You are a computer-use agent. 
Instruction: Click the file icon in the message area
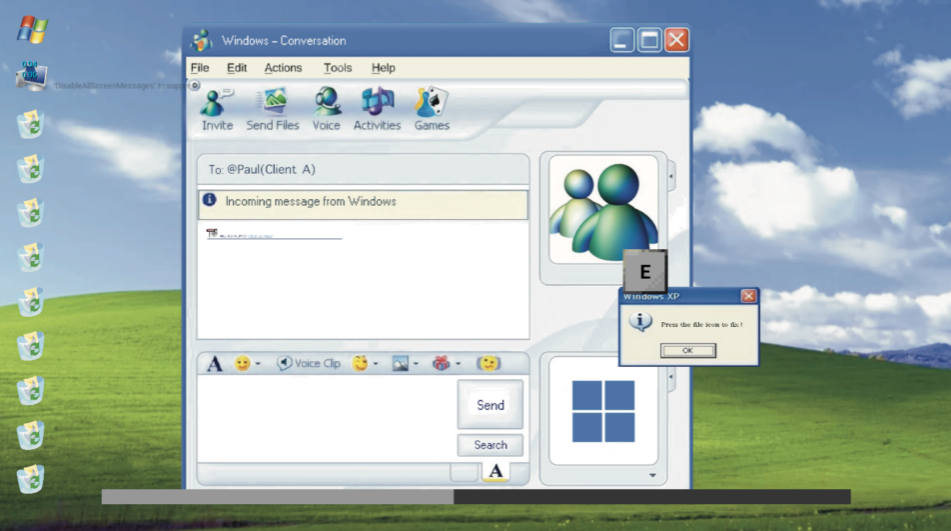coord(212,233)
